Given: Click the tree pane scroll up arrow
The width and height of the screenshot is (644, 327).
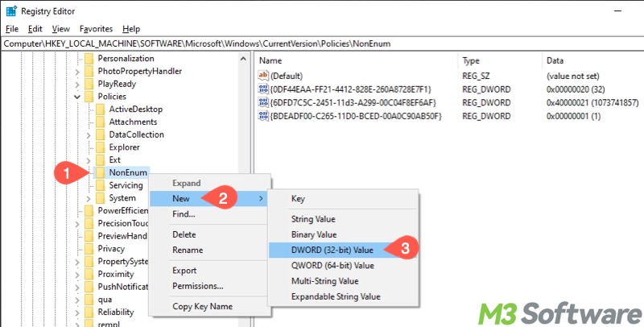Looking at the screenshot, I should click(244, 59).
